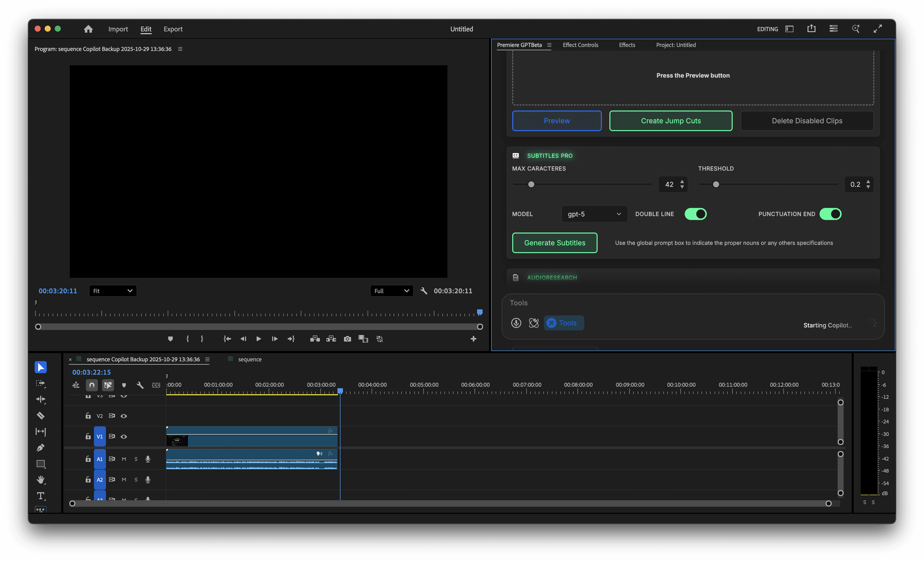Image resolution: width=924 pixels, height=561 pixels.
Task: Click Mark Out button in Program monitor
Action: tap(202, 339)
